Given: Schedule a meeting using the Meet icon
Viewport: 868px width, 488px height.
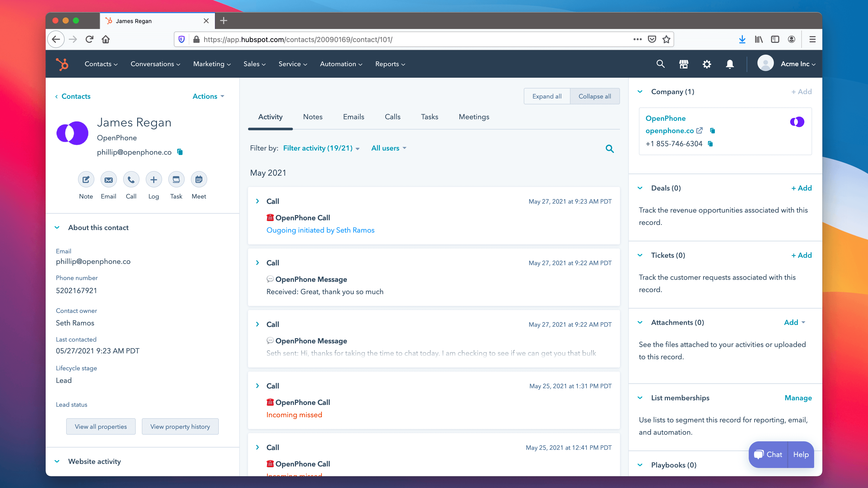Looking at the screenshot, I should coord(199,179).
